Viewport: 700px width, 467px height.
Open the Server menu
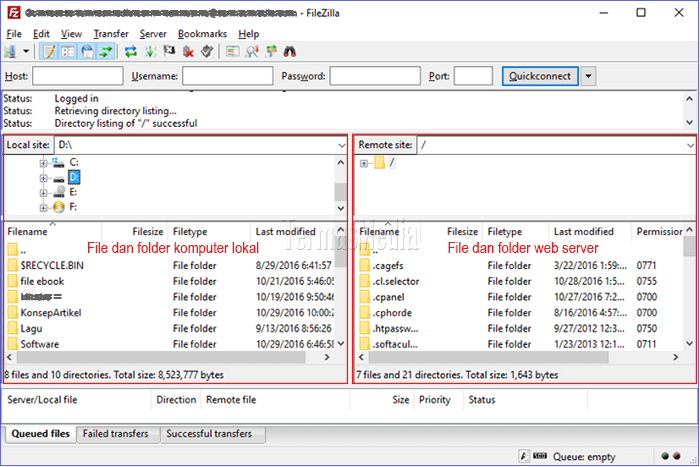tap(153, 34)
